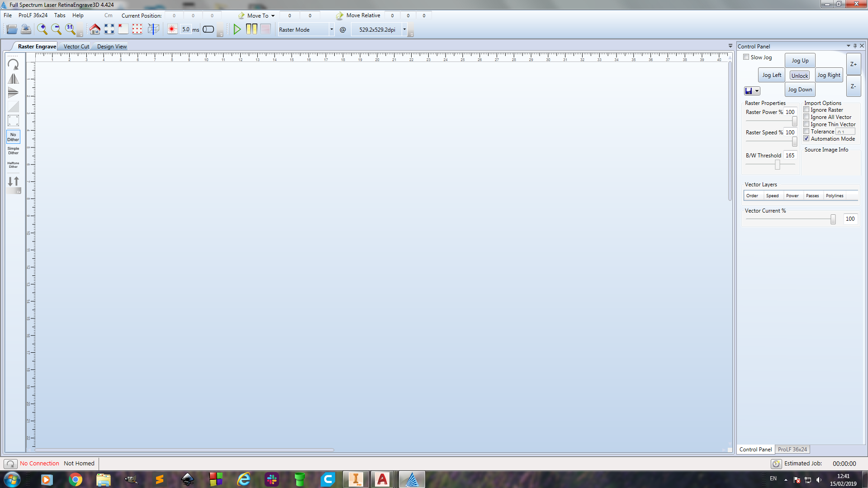
Task: Open the Tabs menu
Action: (x=60, y=15)
